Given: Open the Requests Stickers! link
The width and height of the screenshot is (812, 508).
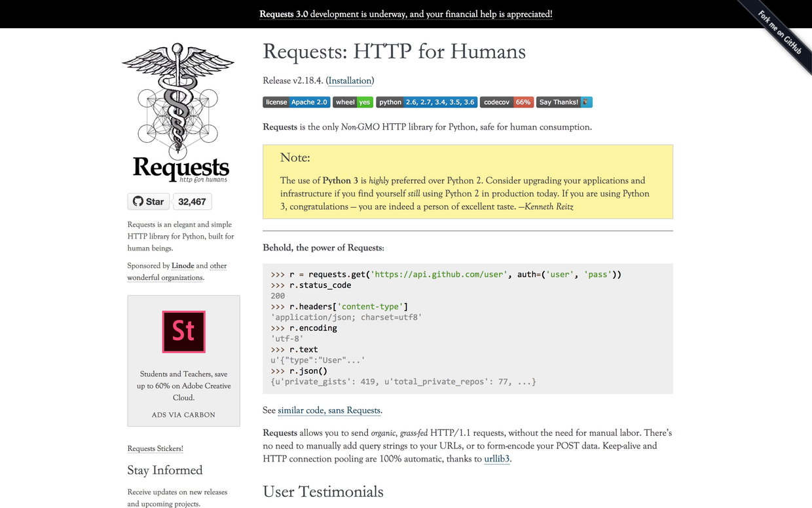Looking at the screenshot, I should [155, 448].
